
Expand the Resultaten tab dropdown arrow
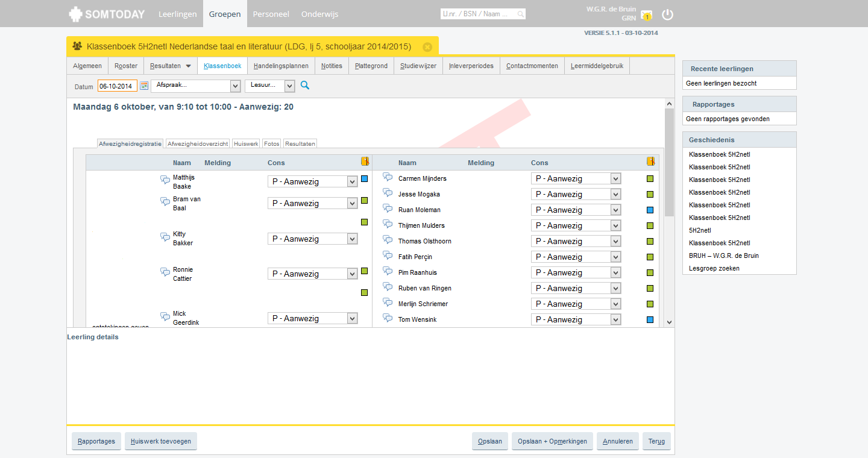click(x=188, y=66)
